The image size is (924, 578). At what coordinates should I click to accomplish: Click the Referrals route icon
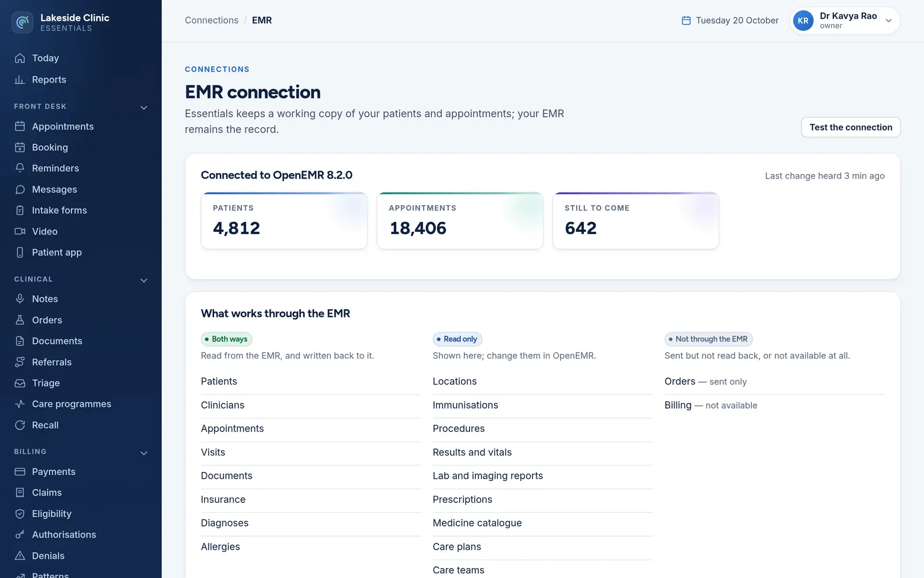point(20,362)
